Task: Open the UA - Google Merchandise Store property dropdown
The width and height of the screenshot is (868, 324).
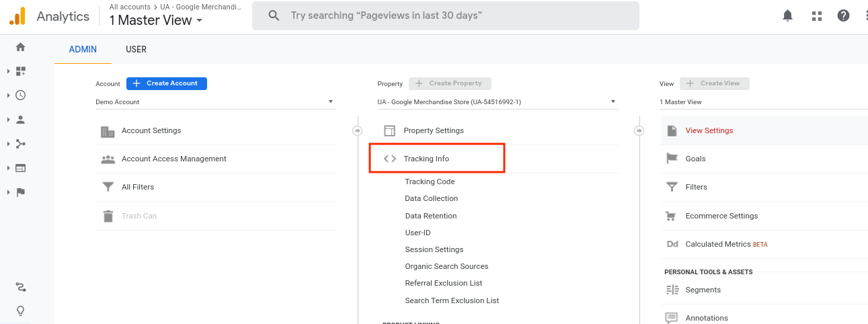Action: (497, 102)
